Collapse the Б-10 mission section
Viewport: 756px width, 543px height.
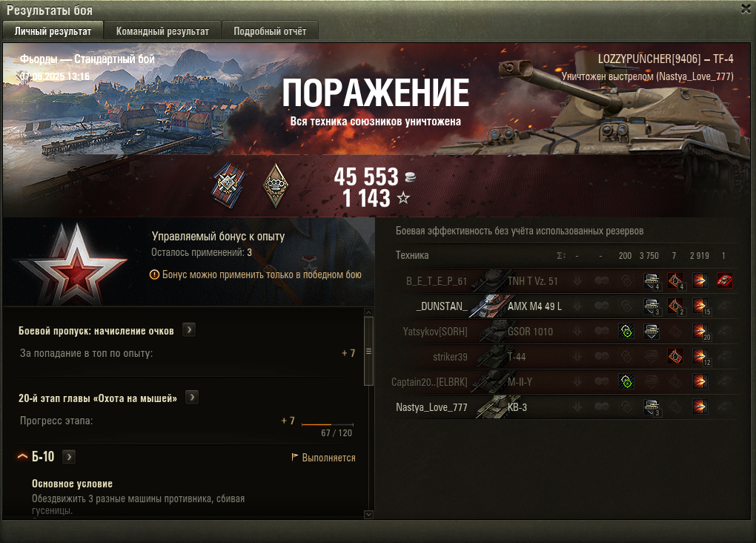pyautogui.click(x=23, y=456)
